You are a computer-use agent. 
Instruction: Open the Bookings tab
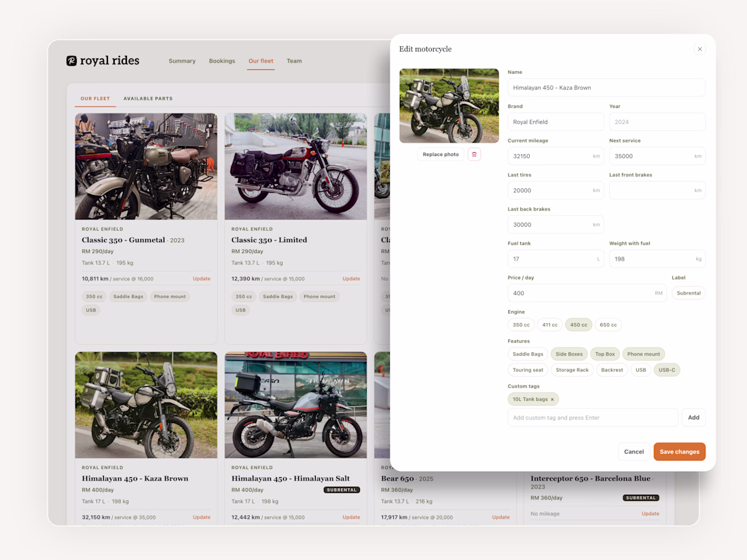222,61
